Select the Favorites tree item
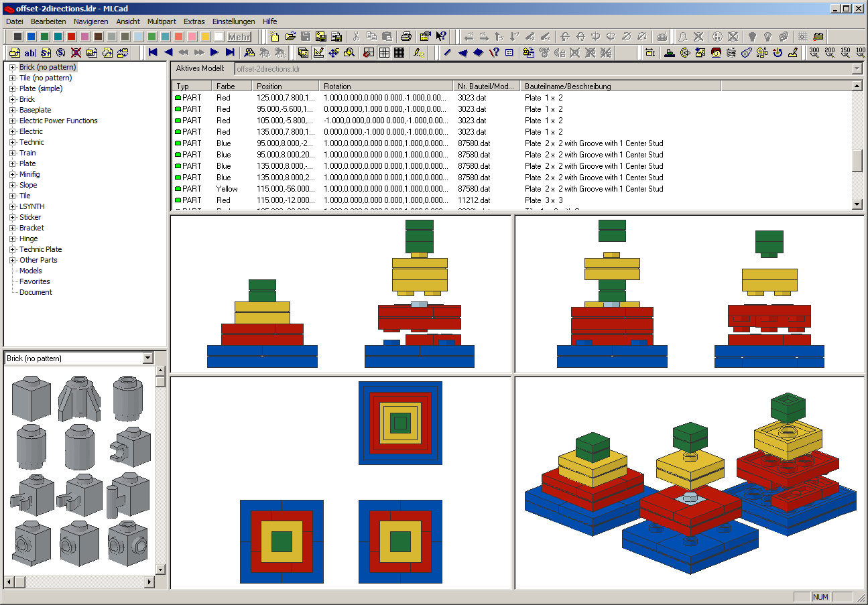The height and width of the screenshot is (605, 868). (34, 281)
